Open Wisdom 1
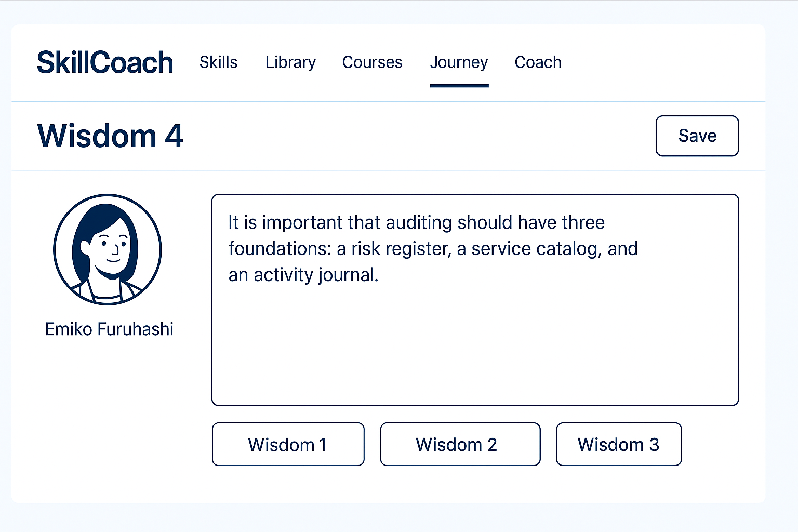Viewport: 798px width, 532px height. [x=288, y=444]
